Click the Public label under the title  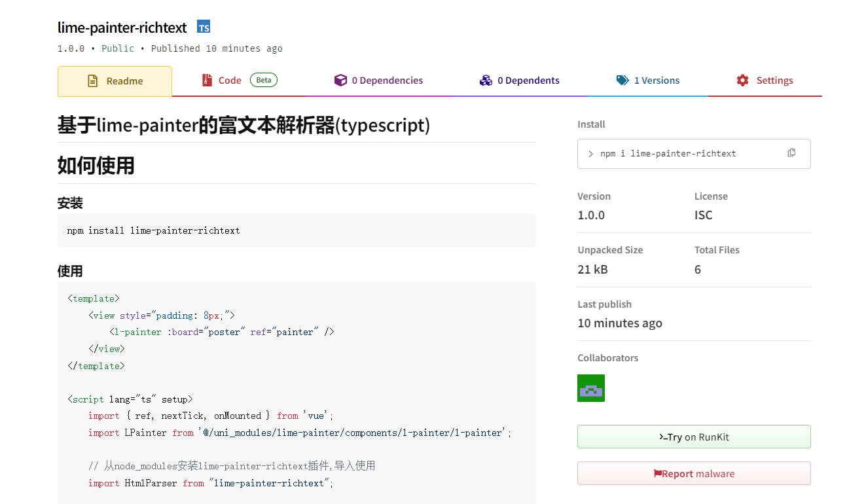coord(118,48)
